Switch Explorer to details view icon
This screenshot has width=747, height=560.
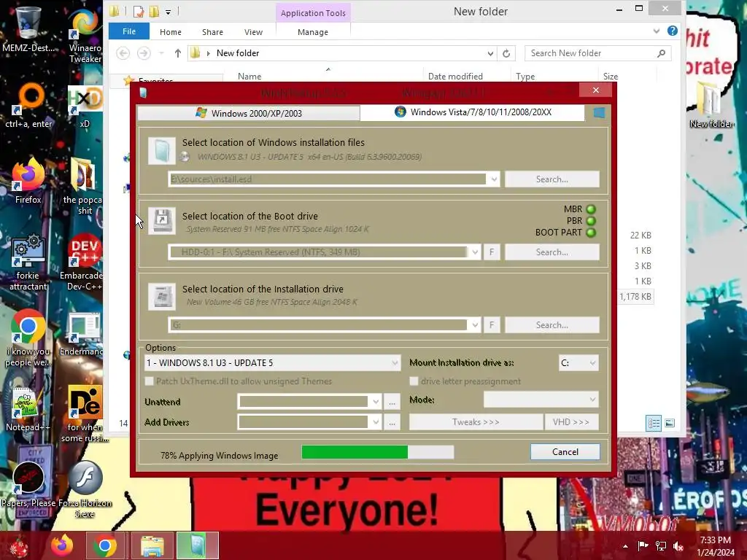pos(653,423)
